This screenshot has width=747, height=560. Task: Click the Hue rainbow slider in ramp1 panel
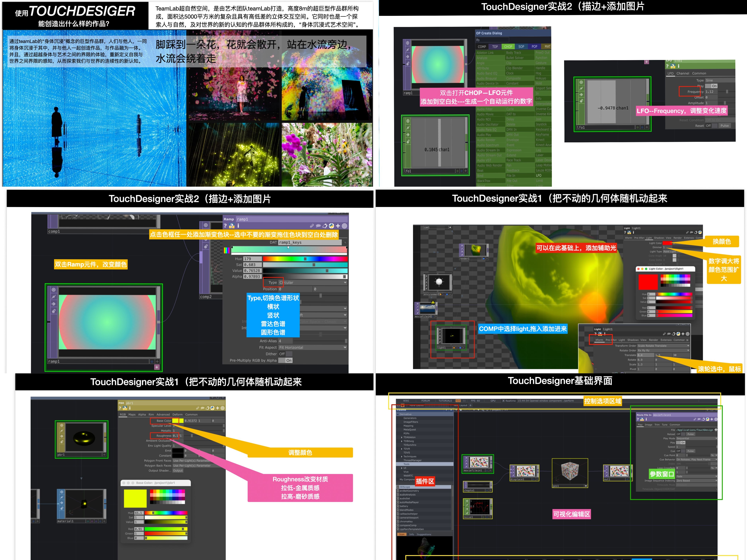[305, 259]
